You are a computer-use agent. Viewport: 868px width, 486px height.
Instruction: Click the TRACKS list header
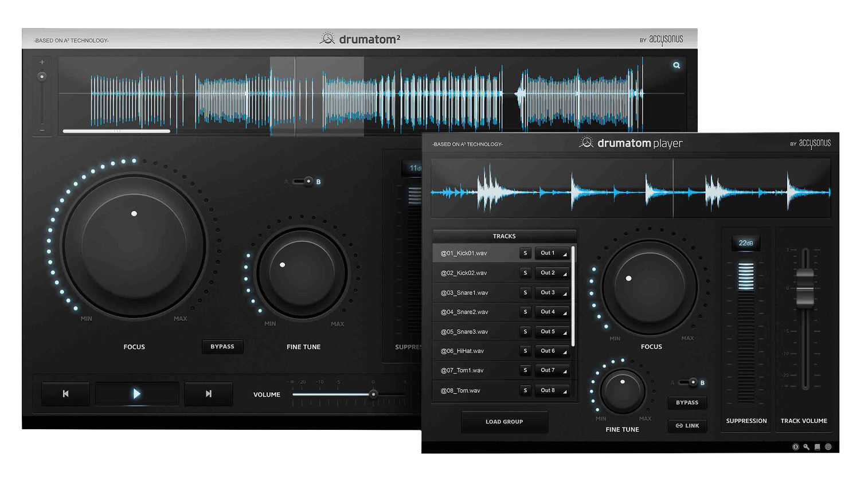click(505, 236)
